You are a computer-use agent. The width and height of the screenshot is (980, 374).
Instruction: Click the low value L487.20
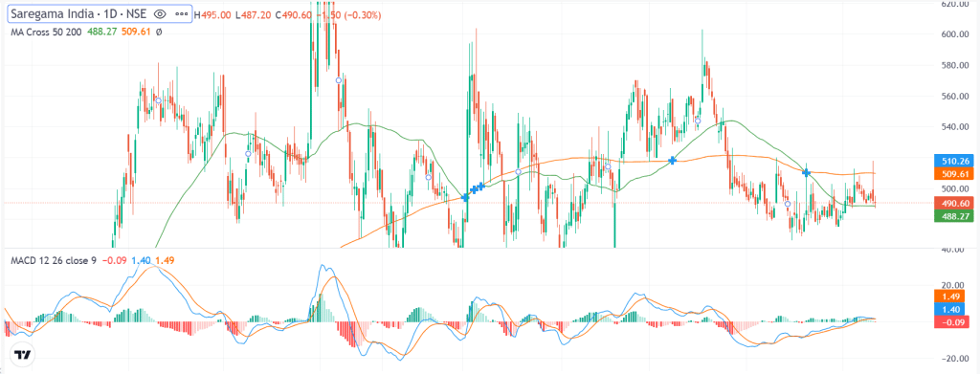pos(253,14)
